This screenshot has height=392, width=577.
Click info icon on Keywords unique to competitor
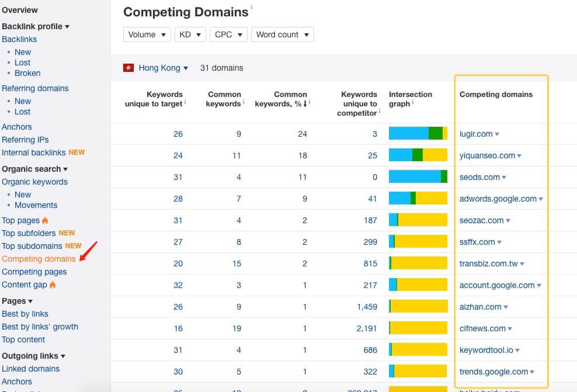tap(380, 111)
